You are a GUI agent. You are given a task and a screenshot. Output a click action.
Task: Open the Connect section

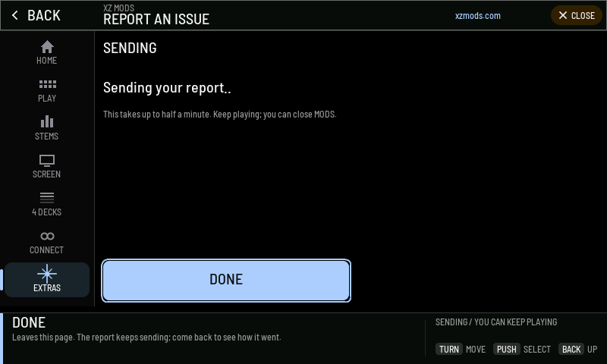point(47,242)
